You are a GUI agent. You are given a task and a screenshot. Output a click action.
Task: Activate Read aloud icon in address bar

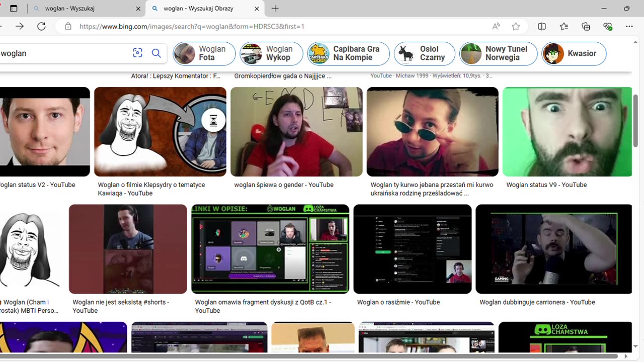click(x=496, y=26)
